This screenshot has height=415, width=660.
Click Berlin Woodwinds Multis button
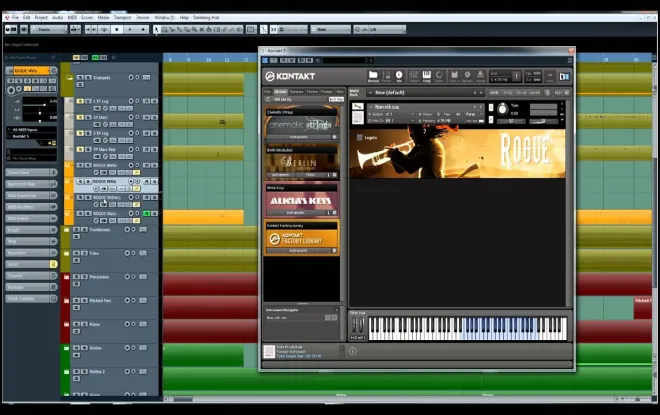(x=310, y=175)
